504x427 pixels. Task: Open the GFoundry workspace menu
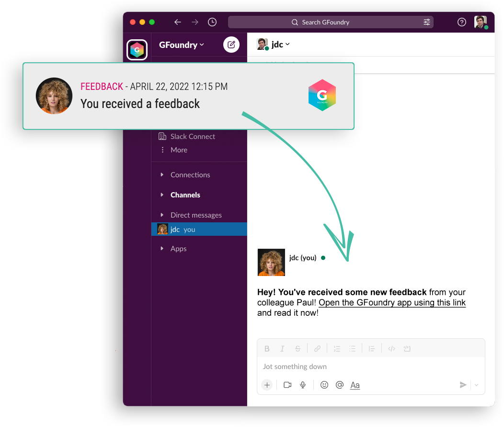181,45
